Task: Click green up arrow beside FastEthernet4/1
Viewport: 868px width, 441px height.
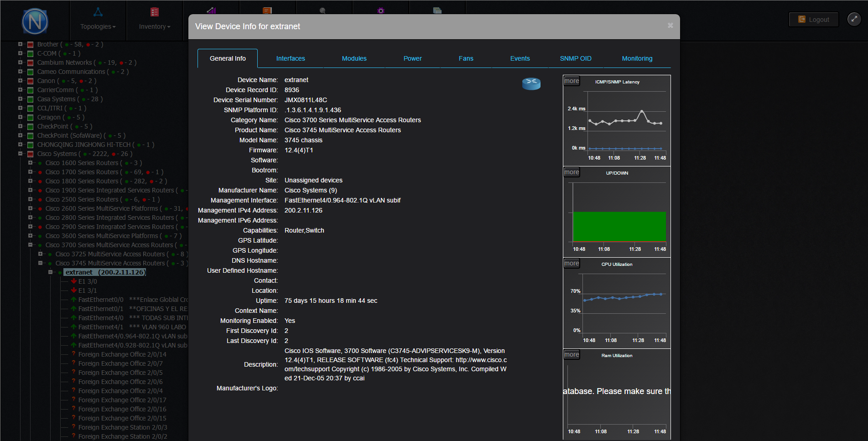Action: click(x=74, y=327)
